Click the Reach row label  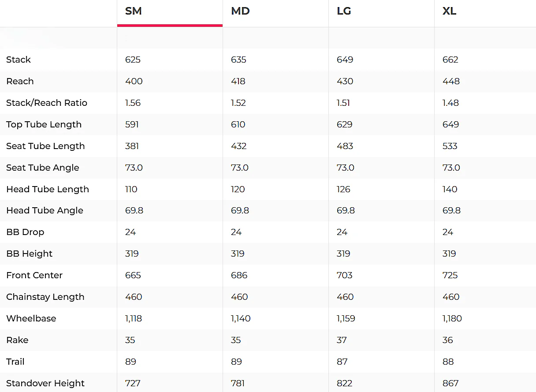pos(20,81)
